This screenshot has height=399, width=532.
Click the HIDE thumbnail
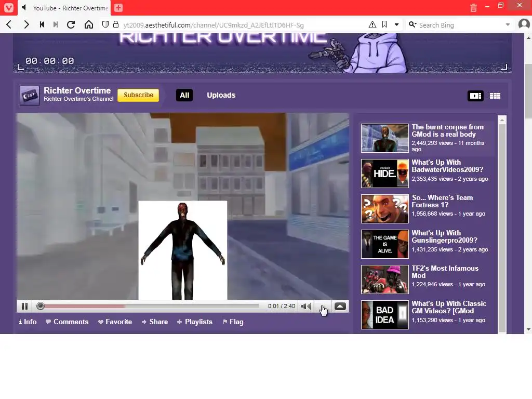click(385, 174)
